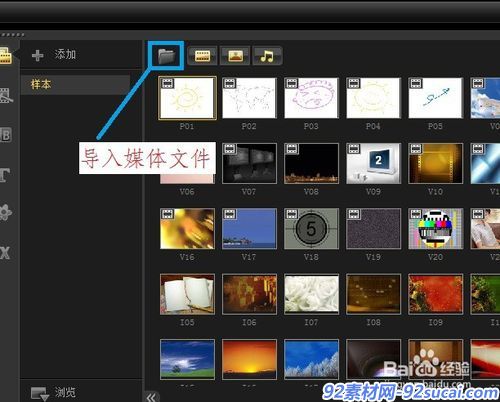Click the V20 label text
This screenshot has height=402, width=500.
(x=435, y=257)
